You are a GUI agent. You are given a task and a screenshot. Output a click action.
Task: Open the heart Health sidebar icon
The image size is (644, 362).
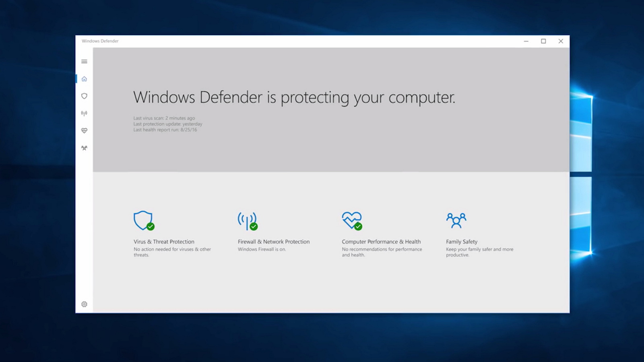tap(84, 131)
